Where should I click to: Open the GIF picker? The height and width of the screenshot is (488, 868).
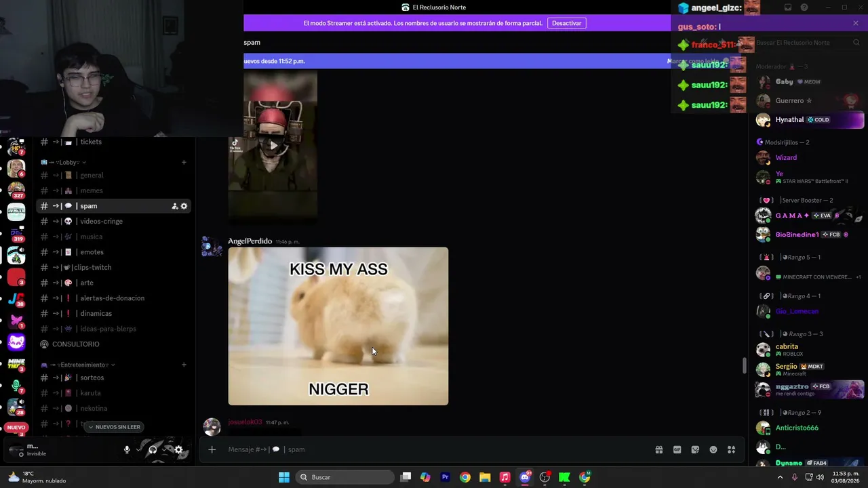[677, 449]
